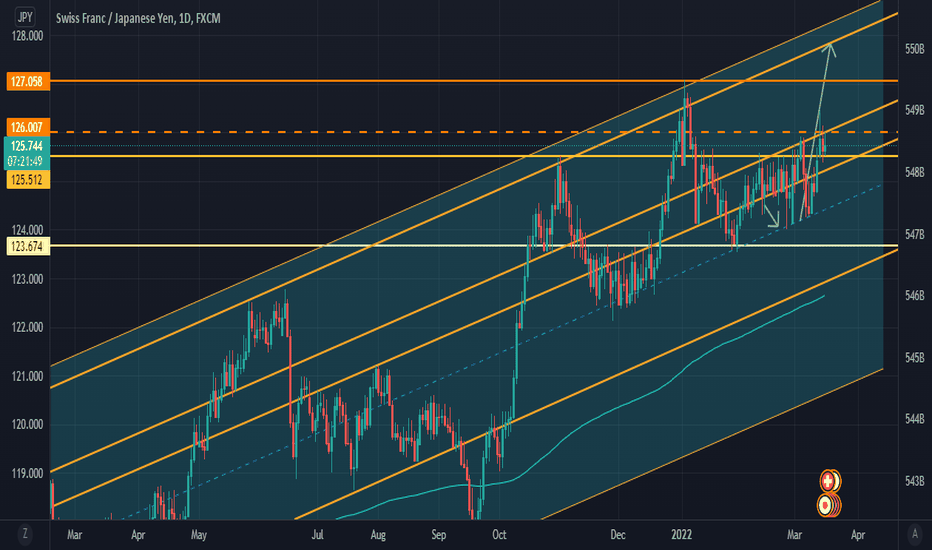This screenshot has width=932, height=550.
Task: Click the 121.000 price axis tick
Action: coord(27,376)
